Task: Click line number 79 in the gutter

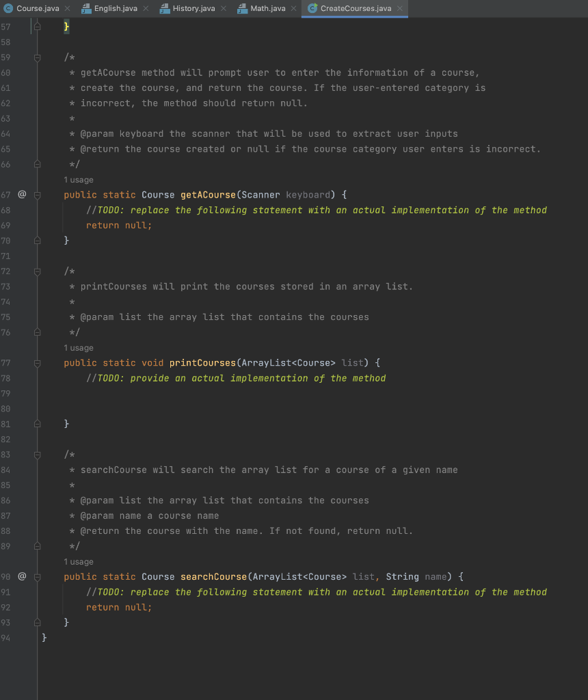Action: (x=5, y=394)
